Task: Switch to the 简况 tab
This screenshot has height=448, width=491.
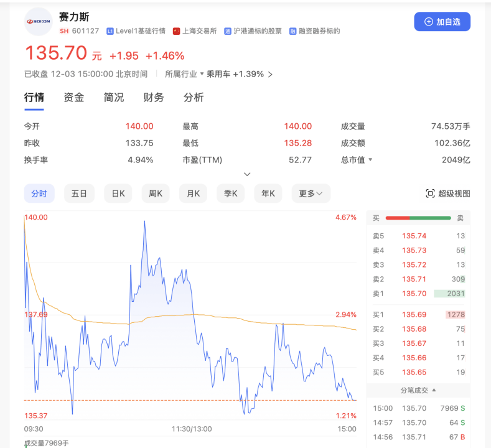Action: point(114,97)
